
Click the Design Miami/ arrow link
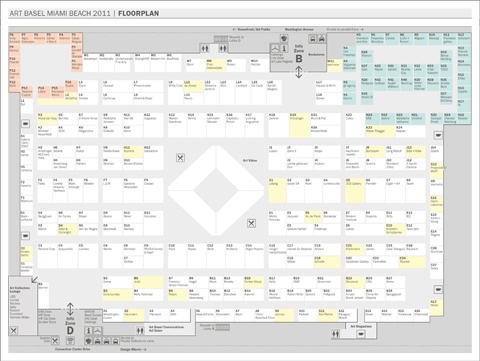pyautogui.click(x=133, y=349)
